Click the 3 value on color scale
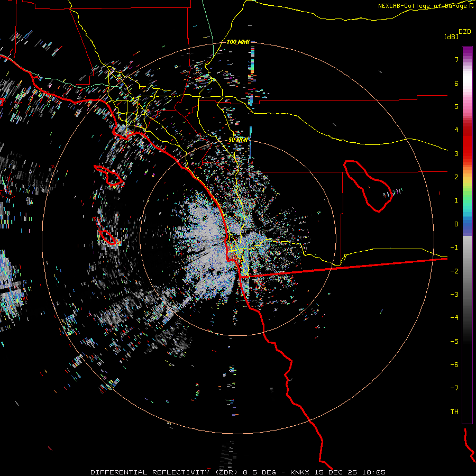Image resolution: width=476 pixels, height=476 pixels. click(x=456, y=153)
